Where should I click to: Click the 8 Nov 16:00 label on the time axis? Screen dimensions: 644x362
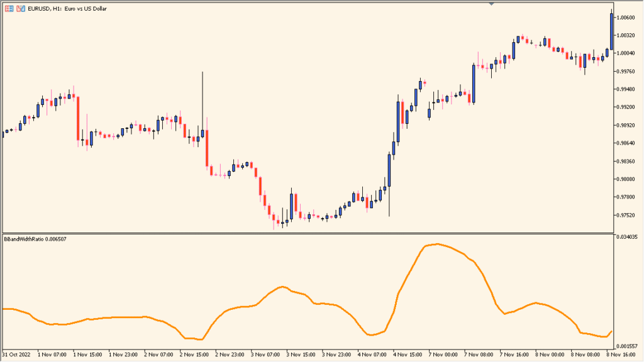coord(621,354)
